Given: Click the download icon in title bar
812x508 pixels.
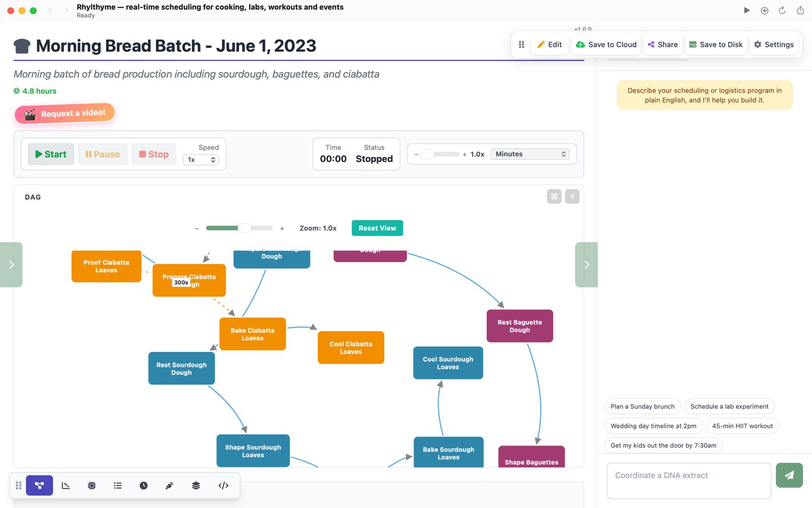Looking at the screenshot, I should (765, 10).
